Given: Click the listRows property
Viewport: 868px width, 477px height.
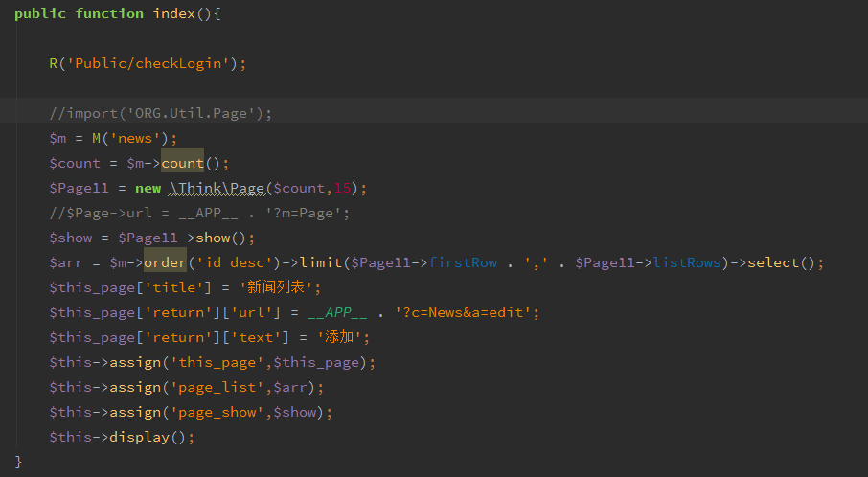Looking at the screenshot, I should pos(687,262).
